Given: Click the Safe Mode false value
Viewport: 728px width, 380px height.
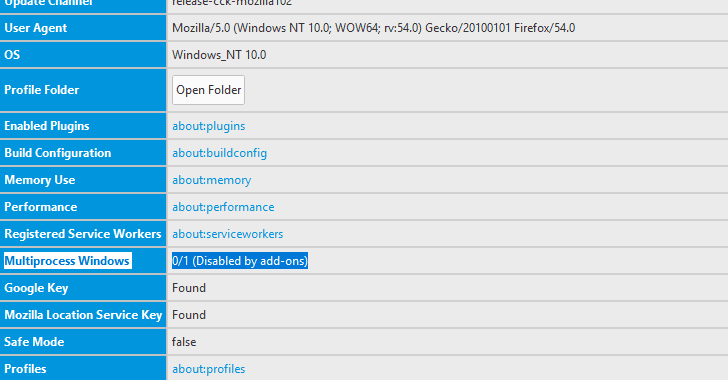Looking at the screenshot, I should pyautogui.click(x=184, y=342).
